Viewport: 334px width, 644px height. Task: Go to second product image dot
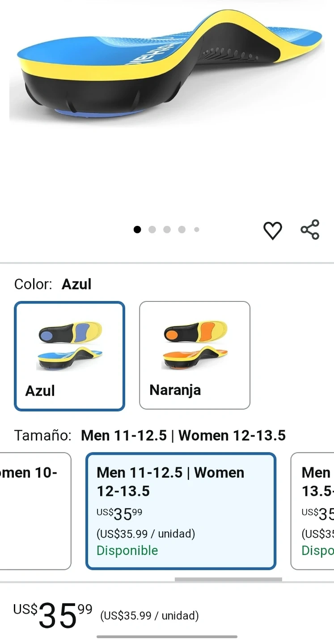(152, 229)
